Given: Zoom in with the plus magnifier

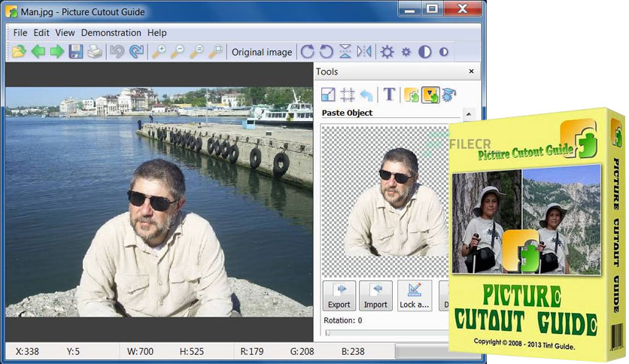Looking at the screenshot, I should point(159,52).
